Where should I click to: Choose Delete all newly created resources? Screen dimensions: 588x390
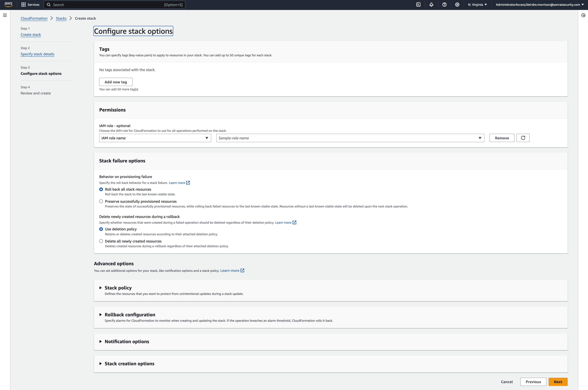pos(101,241)
